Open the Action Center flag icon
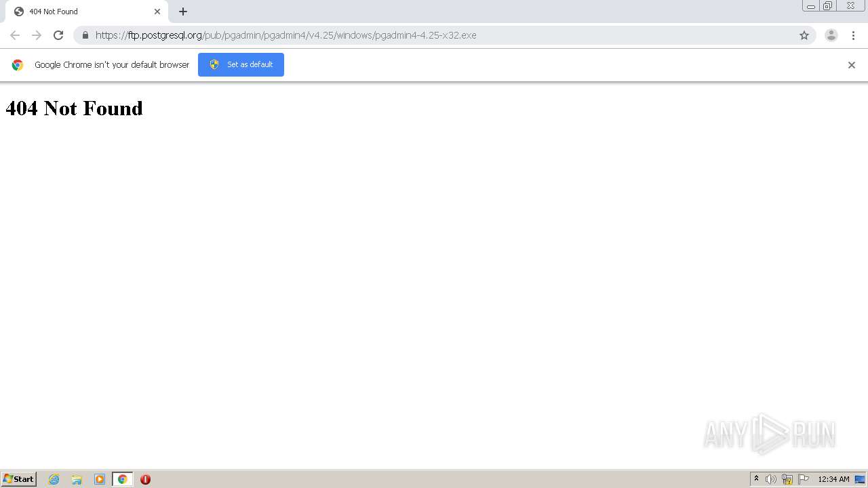Viewport: 868px width, 488px height. tap(804, 479)
